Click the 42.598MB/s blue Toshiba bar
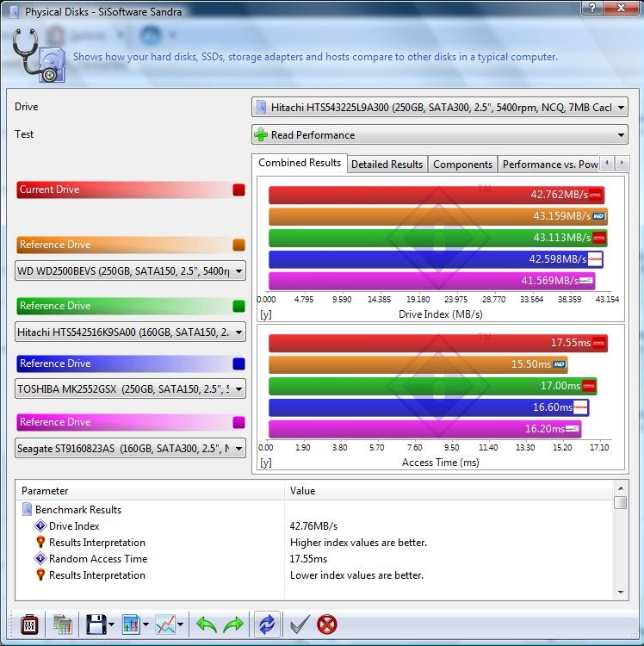Screen dimensions: 644x646 click(x=436, y=259)
